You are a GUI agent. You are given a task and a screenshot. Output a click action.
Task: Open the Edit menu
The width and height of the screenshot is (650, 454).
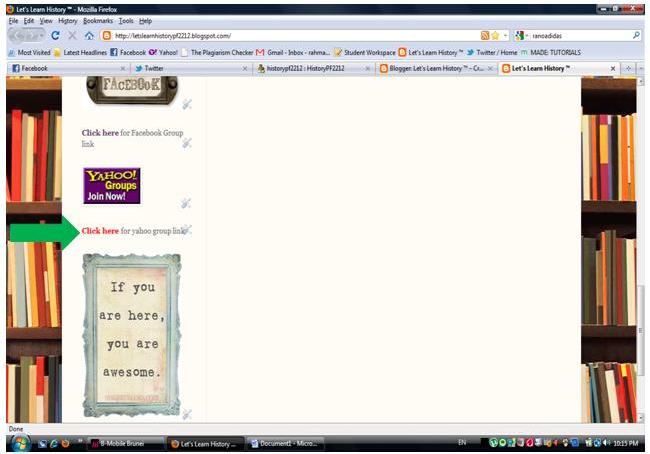(x=29, y=21)
